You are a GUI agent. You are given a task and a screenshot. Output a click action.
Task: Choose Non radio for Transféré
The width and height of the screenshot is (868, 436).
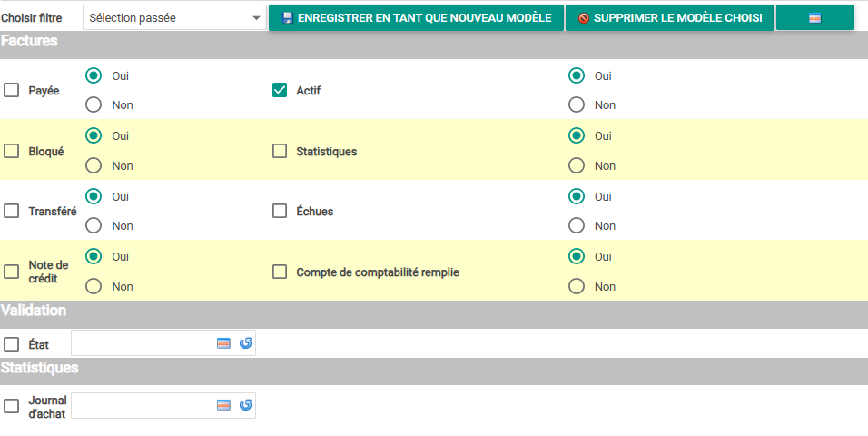tap(94, 225)
